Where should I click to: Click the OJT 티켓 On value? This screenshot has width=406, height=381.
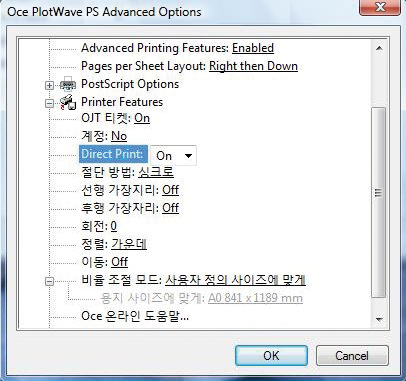pyautogui.click(x=142, y=118)
